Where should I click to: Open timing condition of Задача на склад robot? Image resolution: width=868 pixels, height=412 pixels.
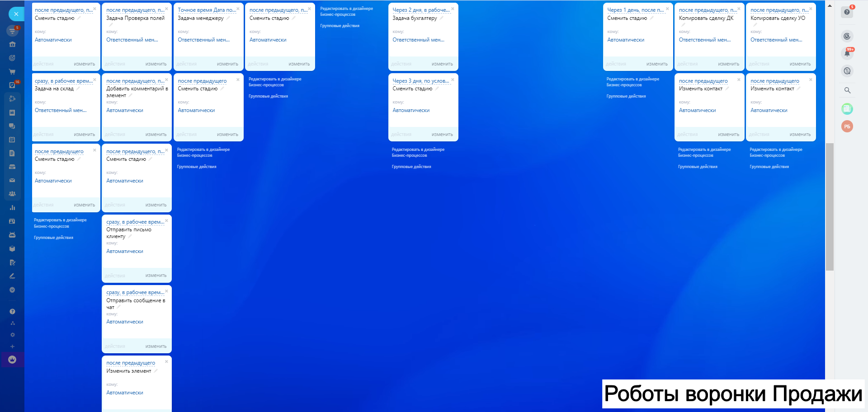tap(64, 81)
